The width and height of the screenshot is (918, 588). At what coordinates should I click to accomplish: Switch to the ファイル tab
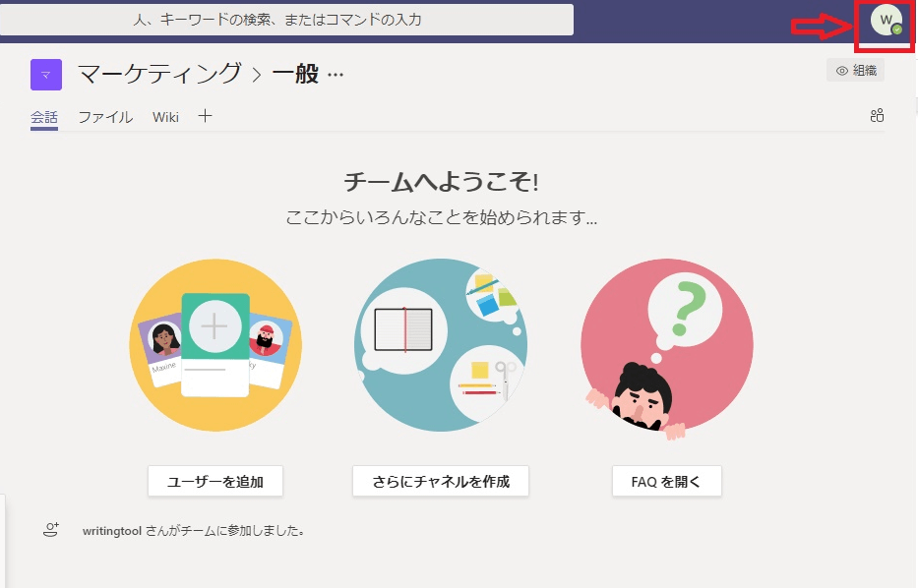coord(105,117)
